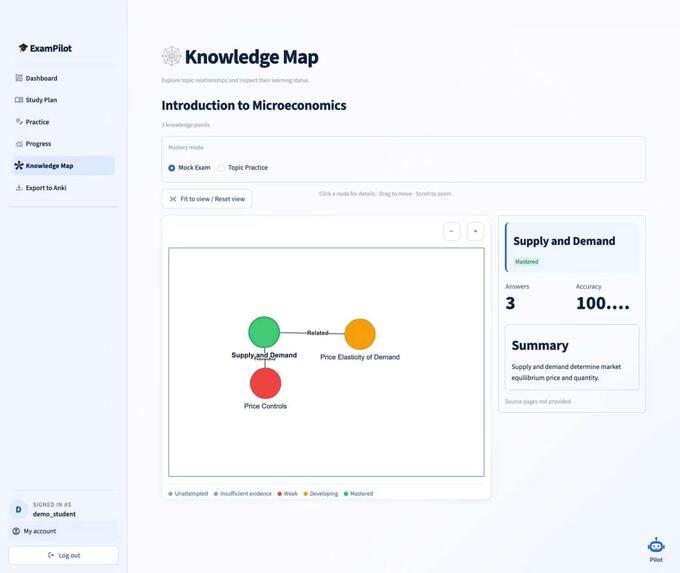Screen dimensions: 680x573
Task: Click the Source pages not provided note
Action: pos(538,402)
